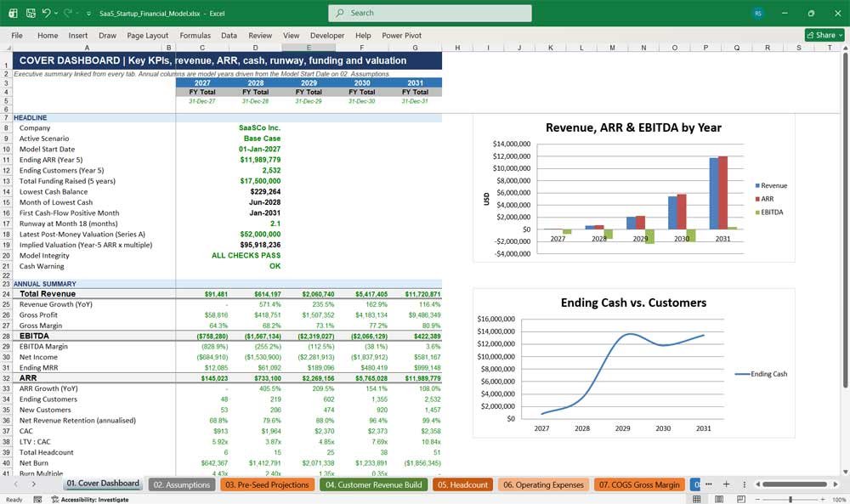Click the EBITDA legend entry
Image resolution: width=850 pixels, height=504 pixels.
(768, 212)
